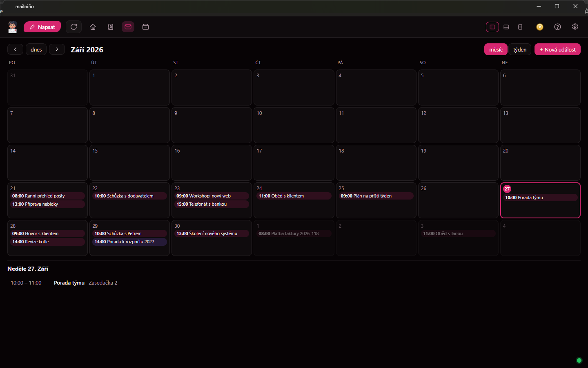Select the day cell numbered 15
The height and width of the screenshot is (368, 588).
(129, 163)
